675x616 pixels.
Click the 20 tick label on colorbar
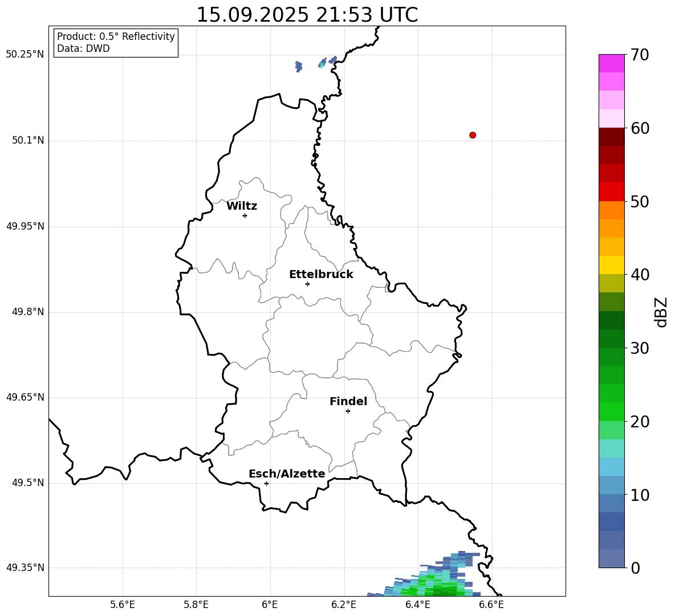(x=639, y=422)
